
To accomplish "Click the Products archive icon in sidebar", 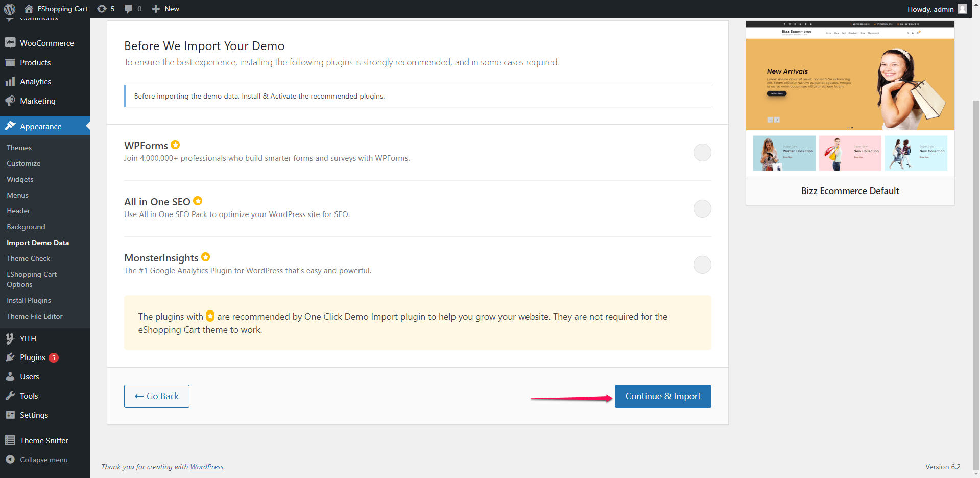I will pos(10,62).
